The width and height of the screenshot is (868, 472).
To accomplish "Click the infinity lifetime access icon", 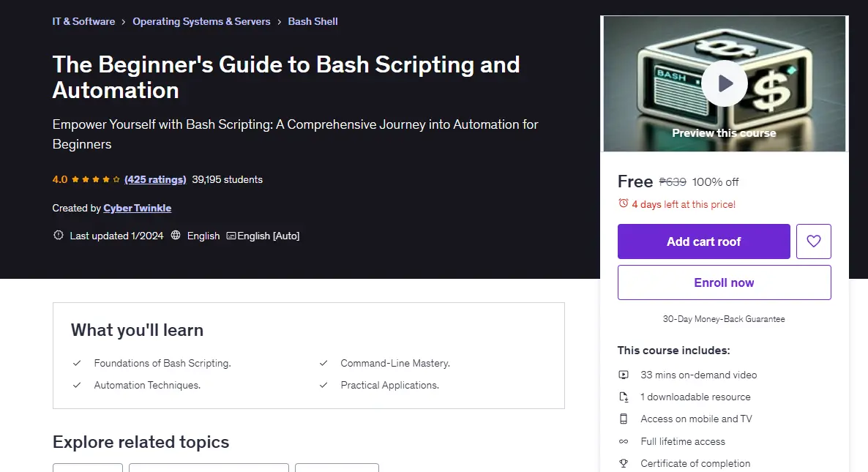I will 624,441.
